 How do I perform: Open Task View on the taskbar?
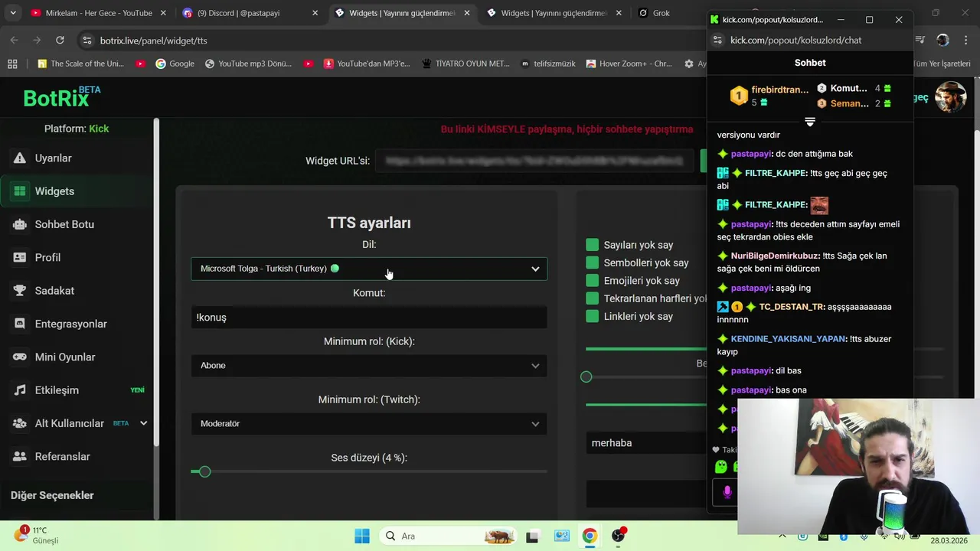[x=533, y=536]
